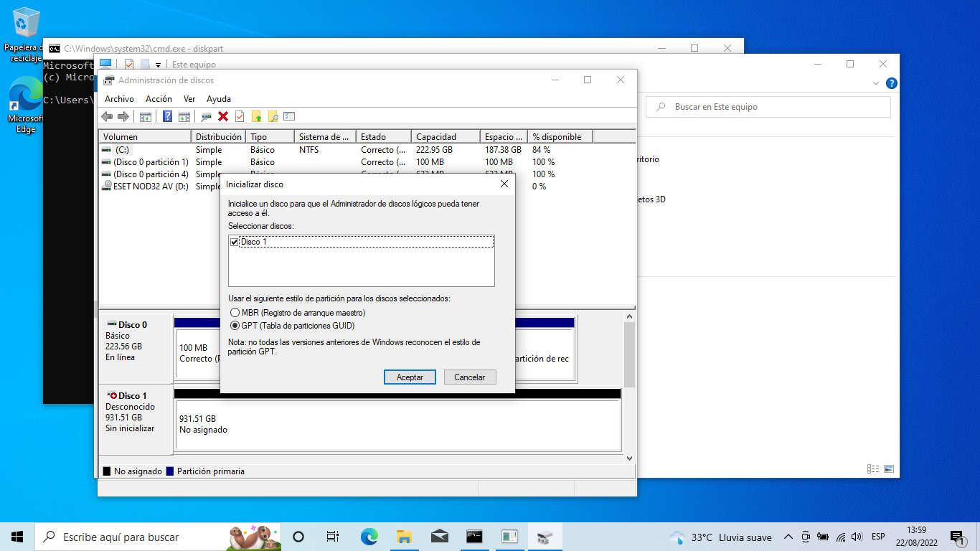Click the red X delete toolbar icon
980x551 pixels.
223,116
